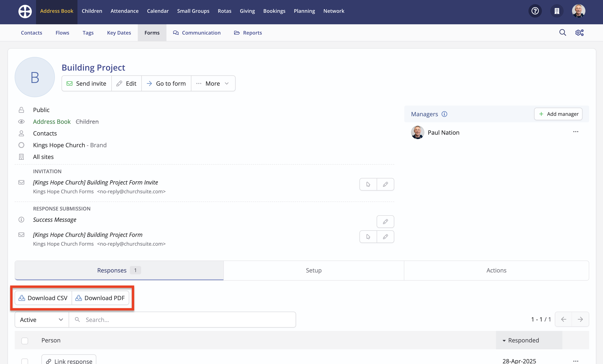Edit the invitation email with pencil icon
The width and height of the screenshot is (603, 364).
385,184
